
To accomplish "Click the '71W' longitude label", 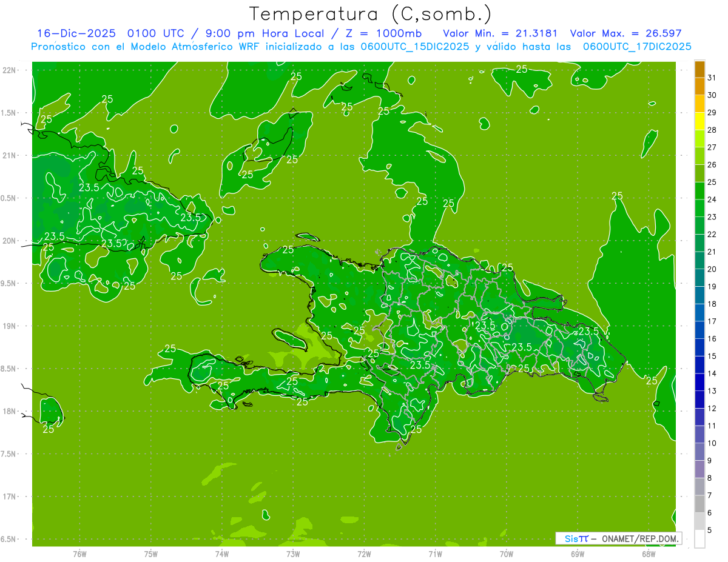I will click(435, 554).
